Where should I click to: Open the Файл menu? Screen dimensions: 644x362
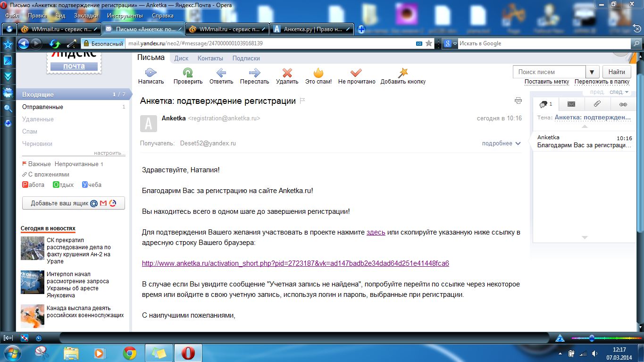point(12,16)
